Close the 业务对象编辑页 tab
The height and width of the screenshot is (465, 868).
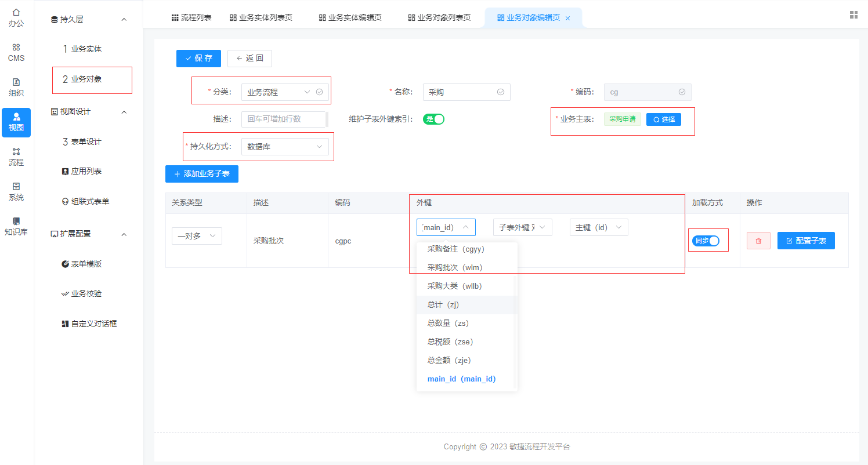(567, 18)
